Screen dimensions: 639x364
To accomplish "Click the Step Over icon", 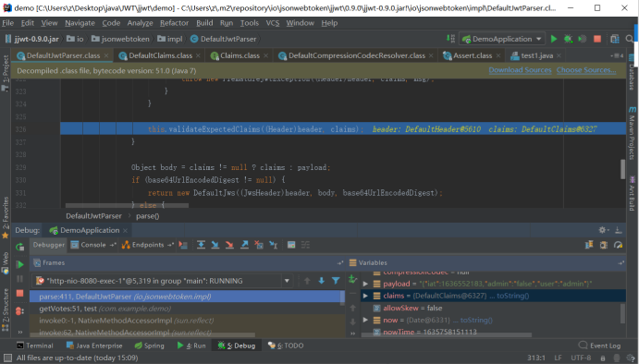I will (x=201, y=245).
